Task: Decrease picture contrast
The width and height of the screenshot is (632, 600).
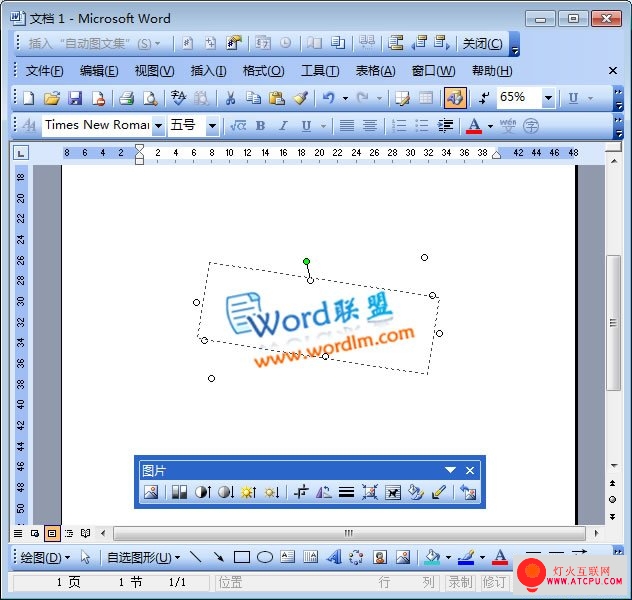Action: coord(226,492)
